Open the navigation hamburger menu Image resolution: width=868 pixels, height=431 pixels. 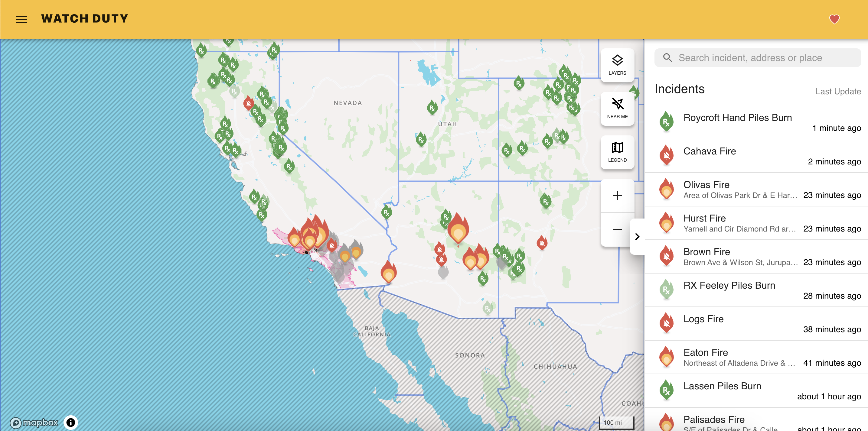pyautogui.click(x=21, y=19)
